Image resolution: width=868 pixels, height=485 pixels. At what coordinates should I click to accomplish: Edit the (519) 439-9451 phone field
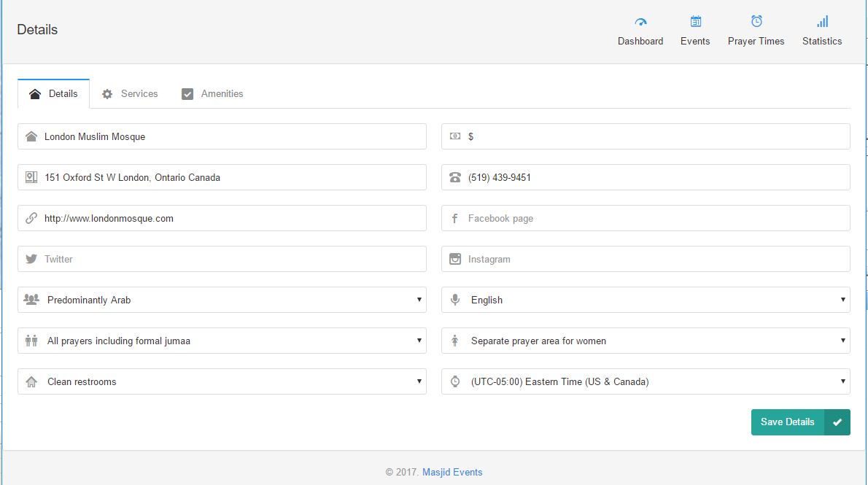point(646,177)
